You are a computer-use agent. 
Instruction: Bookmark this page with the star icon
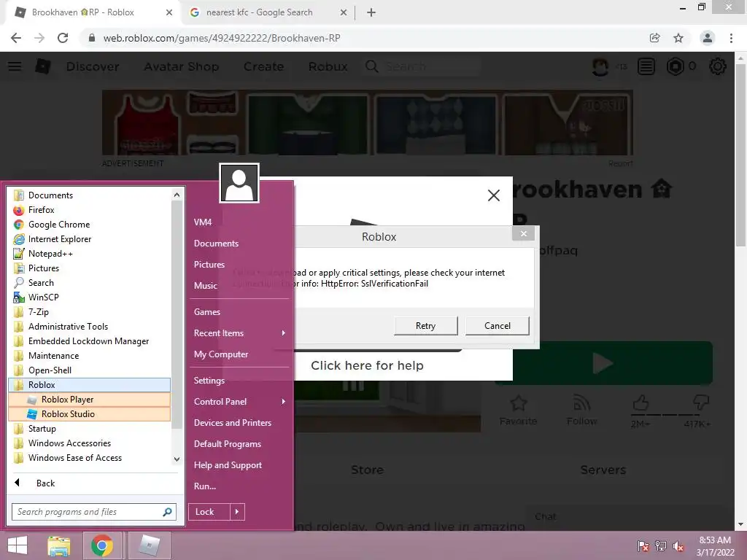(x=678, y=38)
